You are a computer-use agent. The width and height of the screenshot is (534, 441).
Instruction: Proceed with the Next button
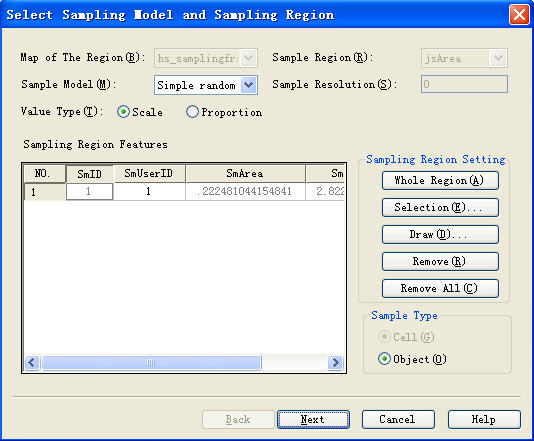313,419
